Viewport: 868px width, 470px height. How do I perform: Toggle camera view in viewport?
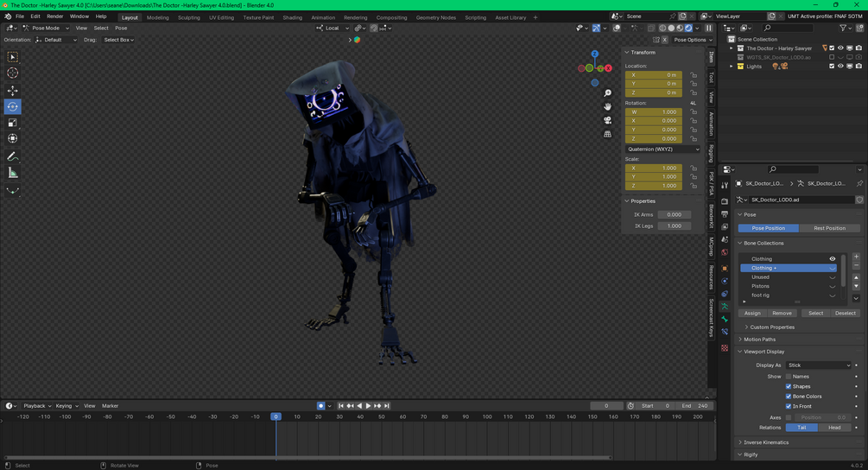(x=608, y=120)
